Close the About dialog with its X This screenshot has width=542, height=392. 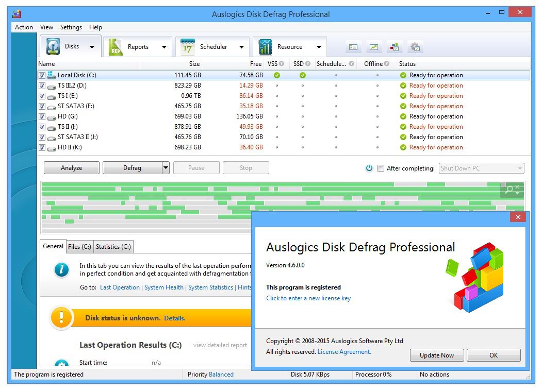518,217
